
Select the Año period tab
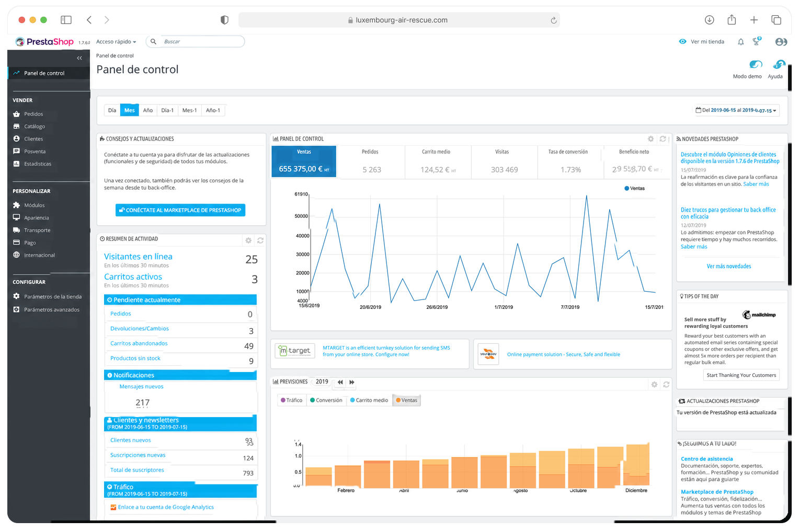click(148, 110)
